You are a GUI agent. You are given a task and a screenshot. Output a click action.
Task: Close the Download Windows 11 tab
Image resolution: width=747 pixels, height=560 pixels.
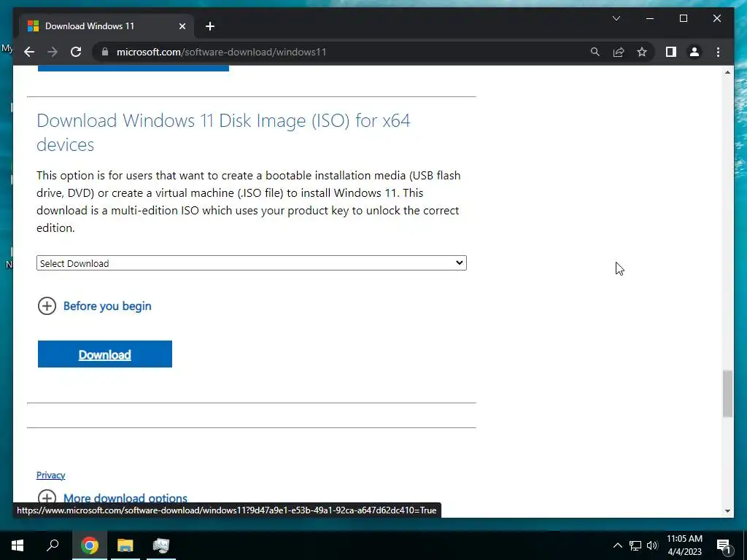click(x=182, y=26)
